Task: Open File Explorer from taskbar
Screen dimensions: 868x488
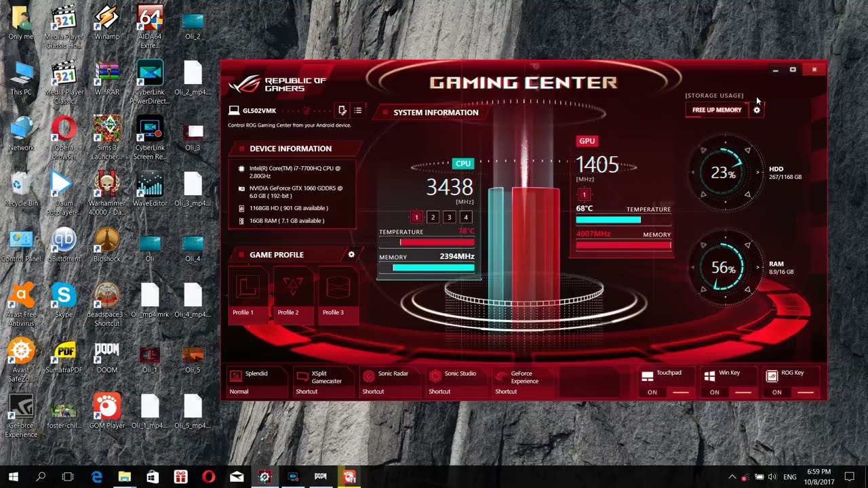Action: [125, 476]
